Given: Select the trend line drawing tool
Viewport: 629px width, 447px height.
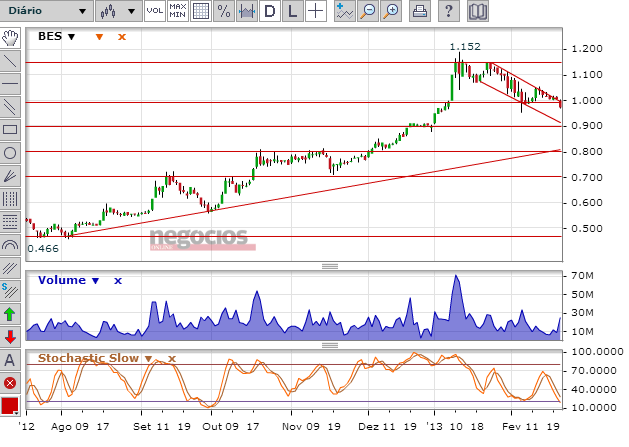Looking at the screenshot, I should (10, 61).
